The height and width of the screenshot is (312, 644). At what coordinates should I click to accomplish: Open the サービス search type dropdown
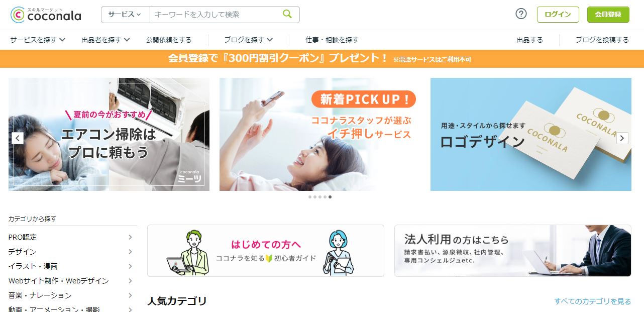[125, 15]
